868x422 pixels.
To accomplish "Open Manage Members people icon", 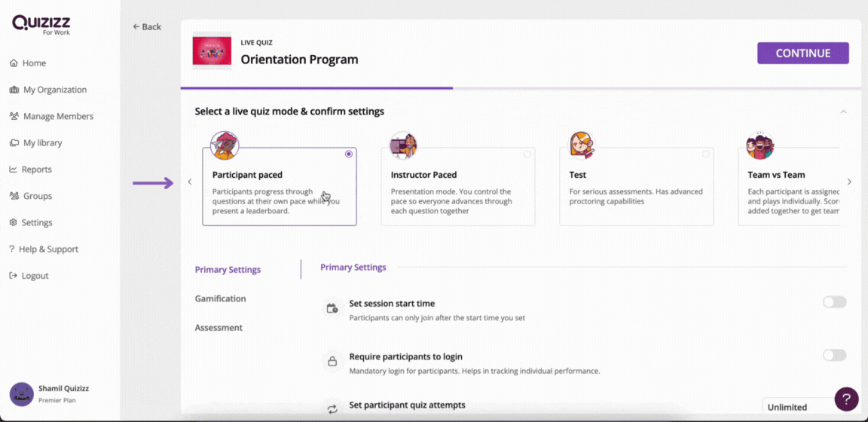I will pos(14,116).
